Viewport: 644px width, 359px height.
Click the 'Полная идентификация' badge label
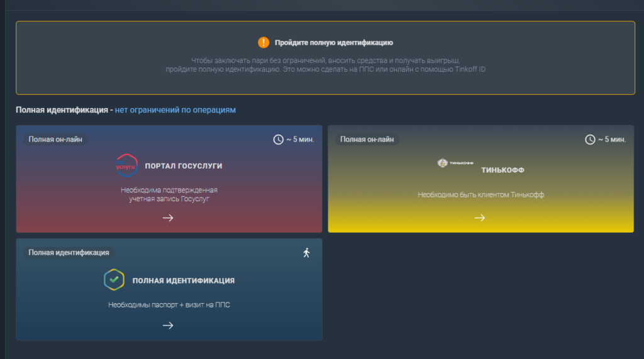pos(69,253)
